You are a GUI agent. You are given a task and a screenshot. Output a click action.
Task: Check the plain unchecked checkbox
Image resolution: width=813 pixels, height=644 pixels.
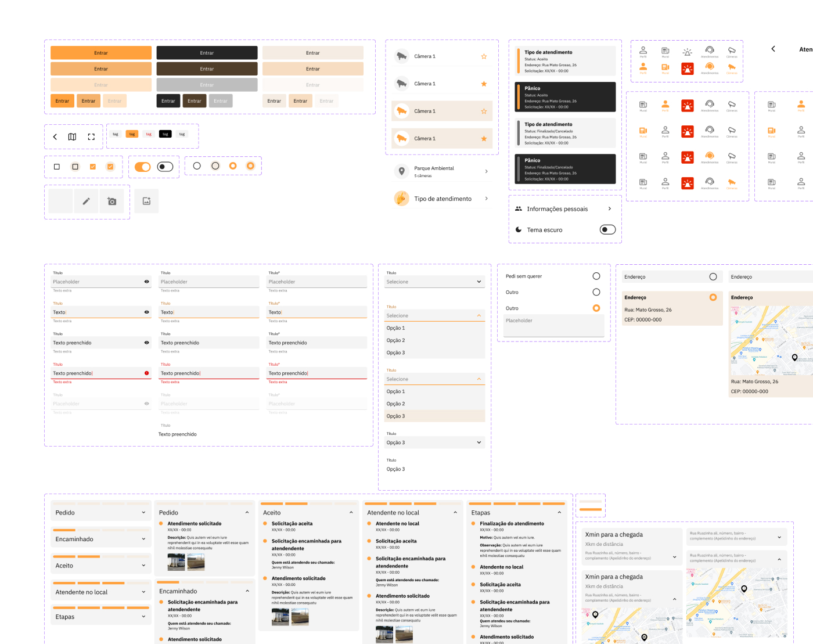coord(56,167)
